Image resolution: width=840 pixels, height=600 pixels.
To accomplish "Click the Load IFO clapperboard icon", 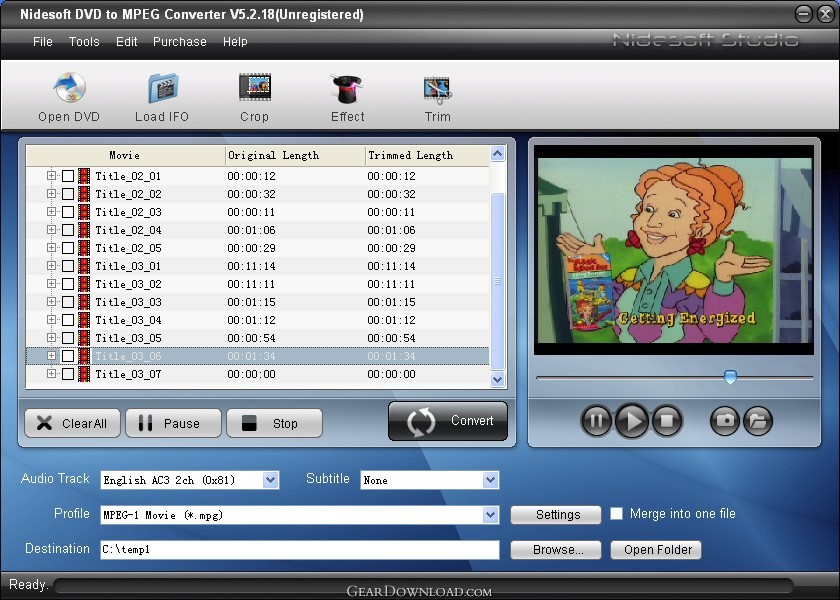I will [x=163, y=88].
